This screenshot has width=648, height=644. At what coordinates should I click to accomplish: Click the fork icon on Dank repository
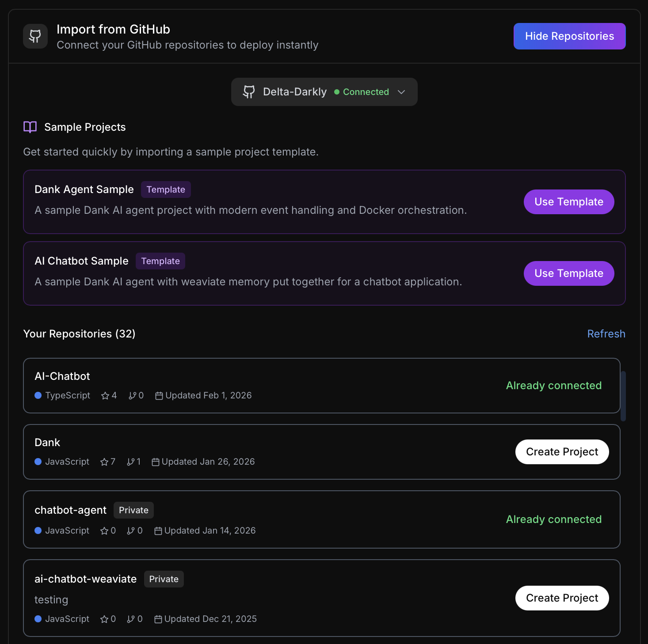(x=131, y=462)
